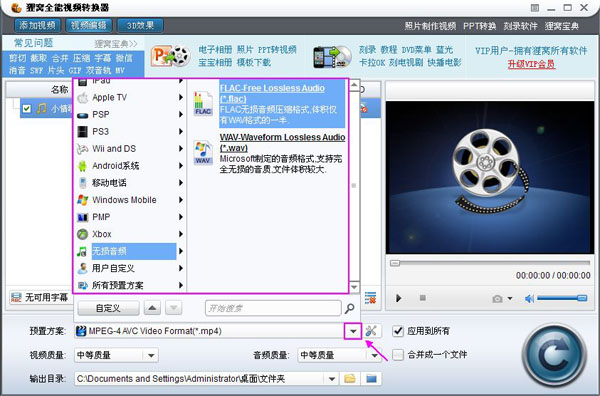Adjust the volume slider handle
This screenshot has width=600, height=396.
pyautogui.click(x=582, y=298)
